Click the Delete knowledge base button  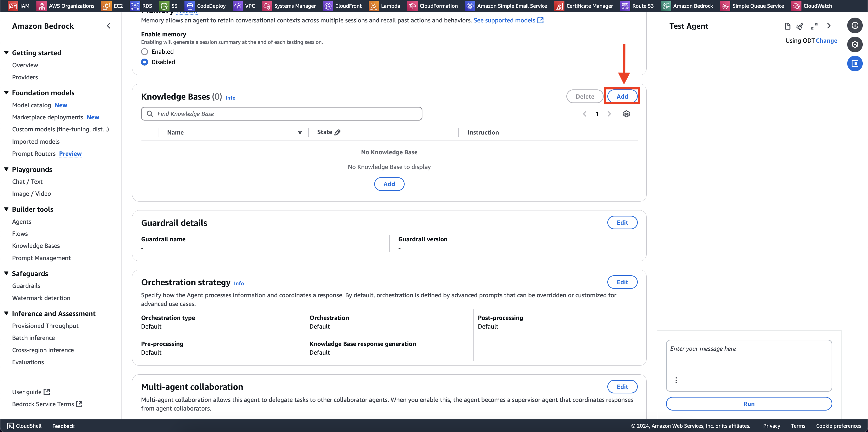pos(585,96)
